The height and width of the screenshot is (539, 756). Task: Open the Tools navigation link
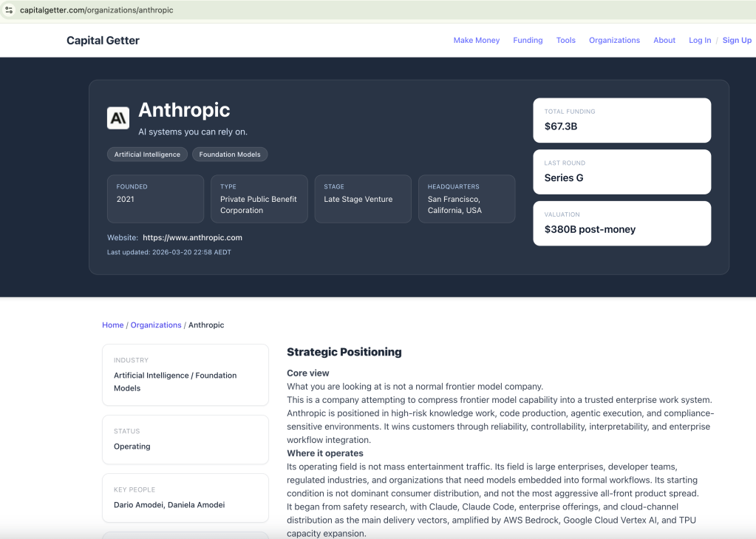click(565, 41)
